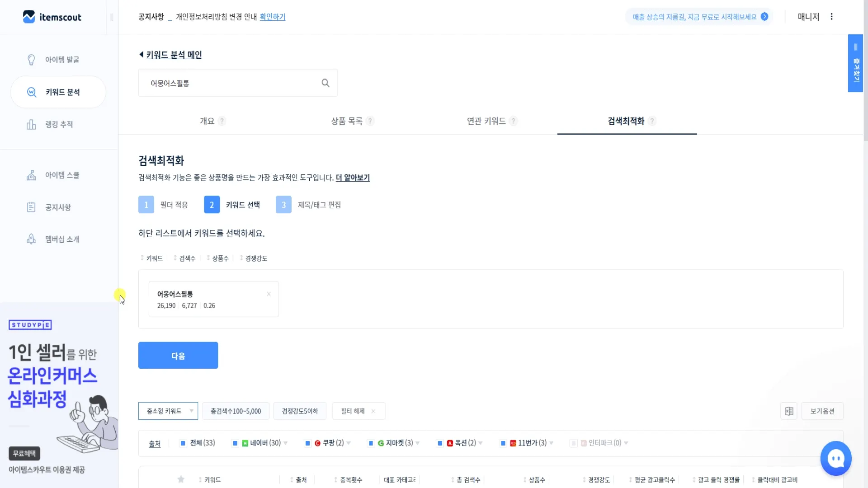The image size is (868, 488).
Task: Click the Excel export icon
Action: tap(789, 411)
